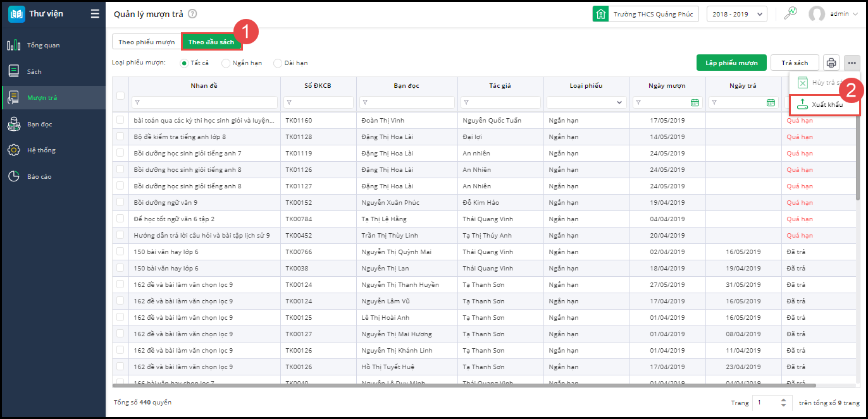Click the printer icon button
This screenshot has height=419, width=868.
[831, 63]
